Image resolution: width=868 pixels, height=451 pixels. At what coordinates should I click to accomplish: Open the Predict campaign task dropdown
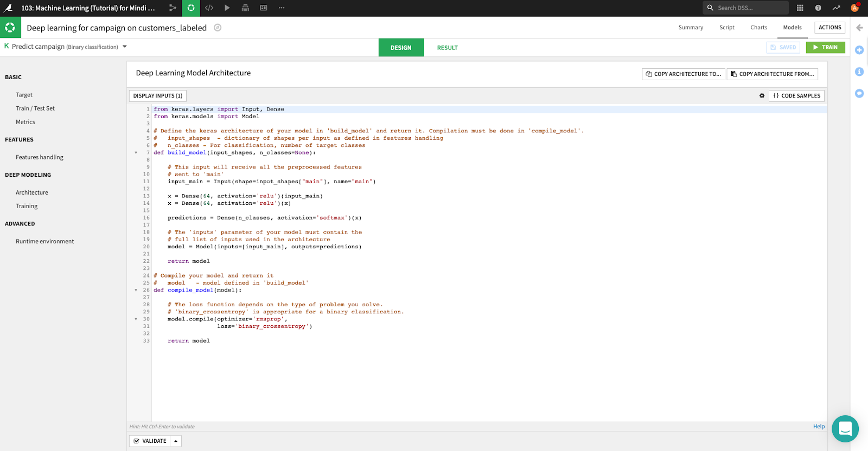125,47
